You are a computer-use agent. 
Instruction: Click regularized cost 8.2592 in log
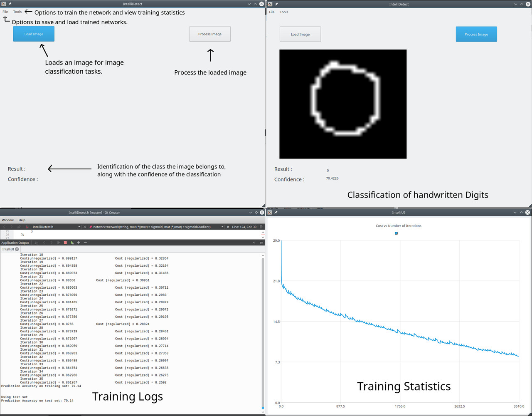pyautogui.click(x=159, y=382)
